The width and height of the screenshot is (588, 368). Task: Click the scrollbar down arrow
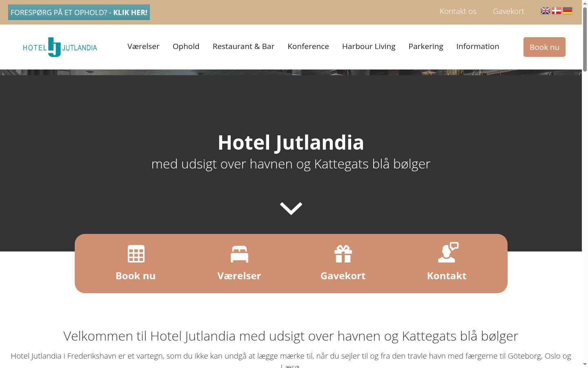pyautogui.click(x=585, y=364)
